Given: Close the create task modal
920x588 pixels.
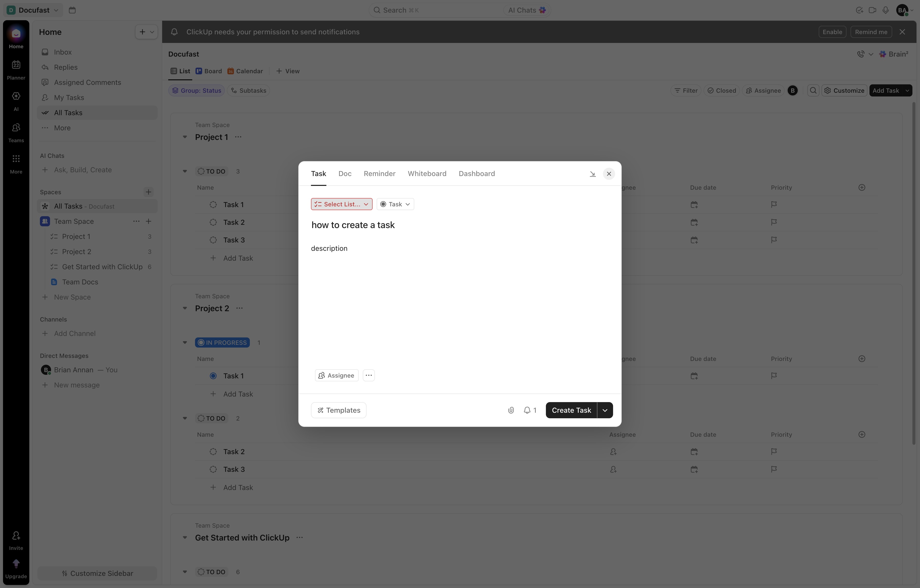Looking at the screenshot, I should [609, 174].
